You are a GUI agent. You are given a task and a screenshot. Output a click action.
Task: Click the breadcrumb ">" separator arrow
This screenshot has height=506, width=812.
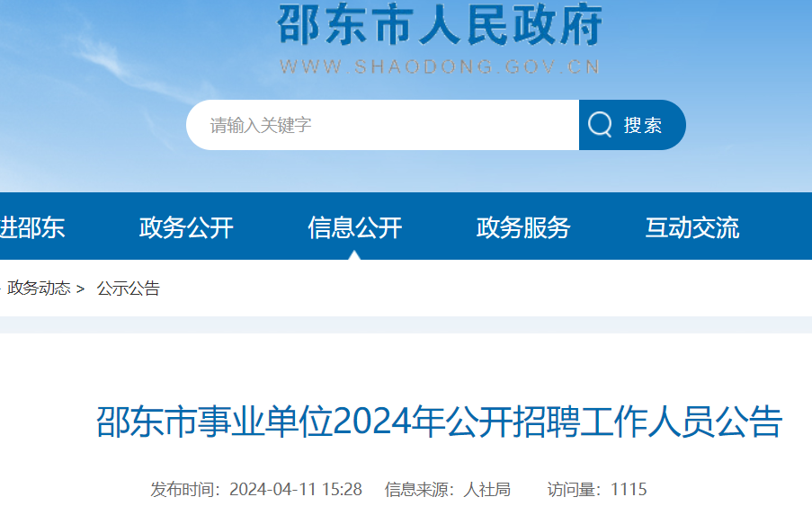coord(80,289)
